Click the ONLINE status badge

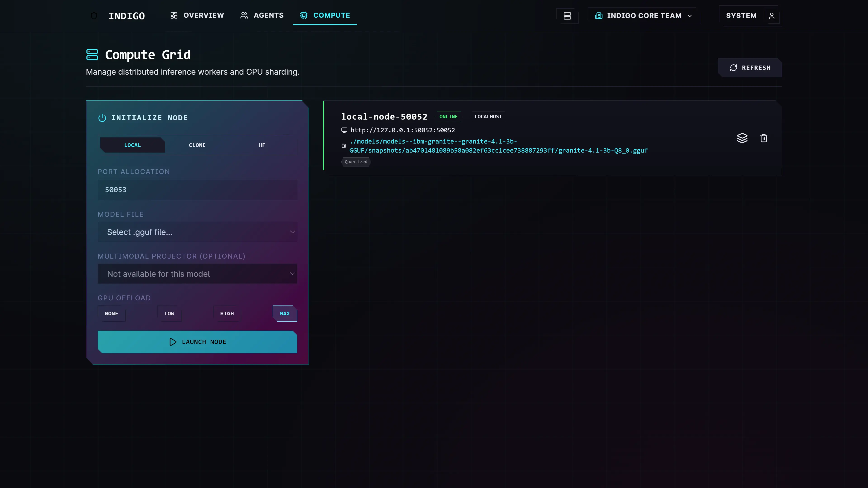point(449,117)
